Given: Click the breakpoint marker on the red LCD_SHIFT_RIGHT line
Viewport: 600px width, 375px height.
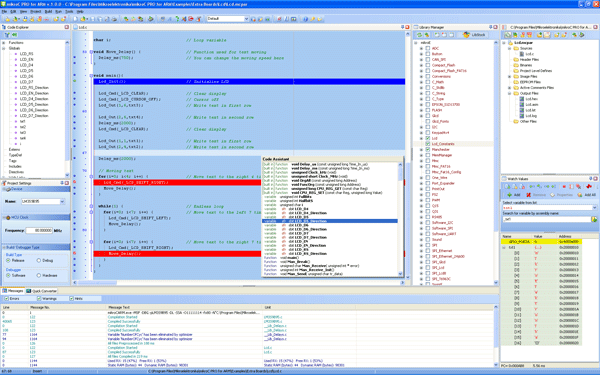Looking at the screenshot, I should (75, 183).
